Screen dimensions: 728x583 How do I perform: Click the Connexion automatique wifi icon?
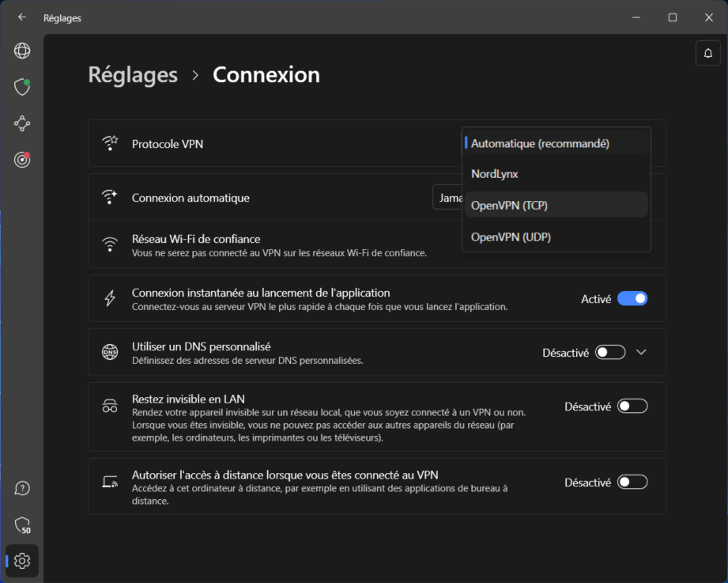110,197
